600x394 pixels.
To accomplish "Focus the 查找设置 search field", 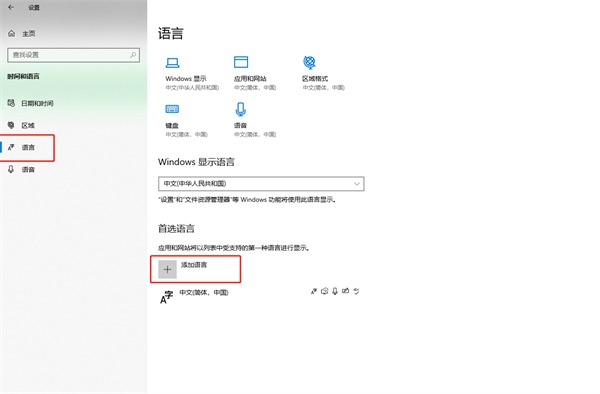I will (73, 55).
